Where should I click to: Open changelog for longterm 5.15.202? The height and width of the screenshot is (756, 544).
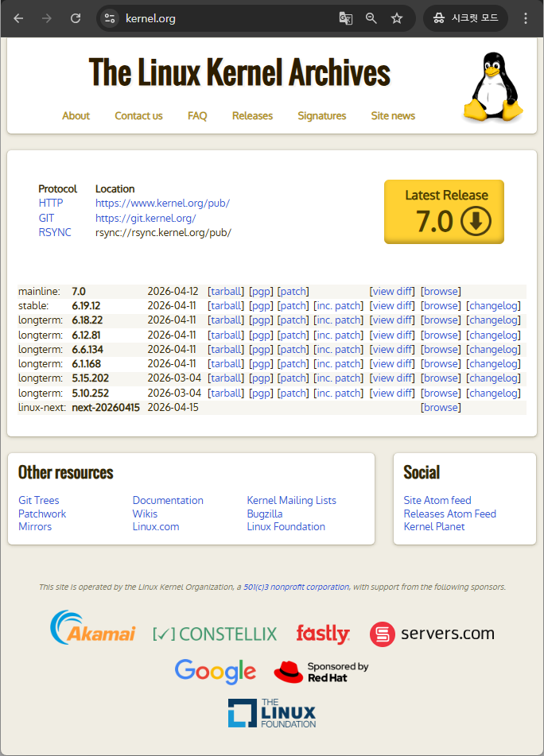[x=493, y=378]
